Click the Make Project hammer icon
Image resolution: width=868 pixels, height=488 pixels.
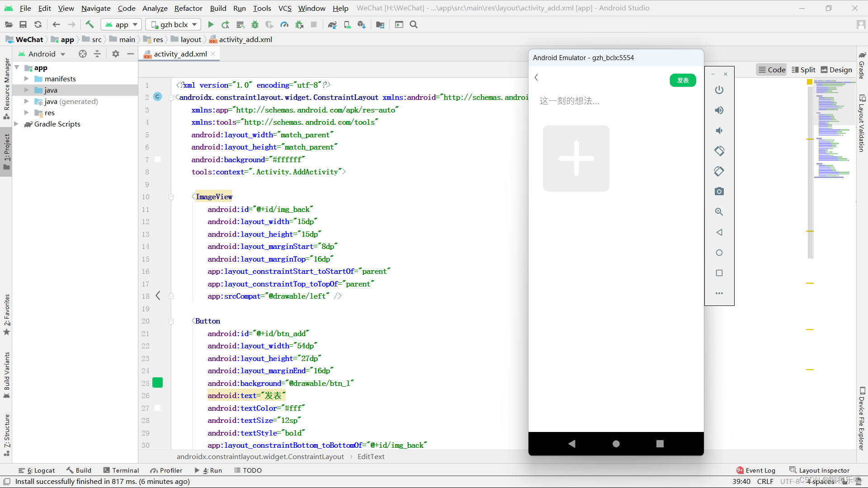click(90, 24)
